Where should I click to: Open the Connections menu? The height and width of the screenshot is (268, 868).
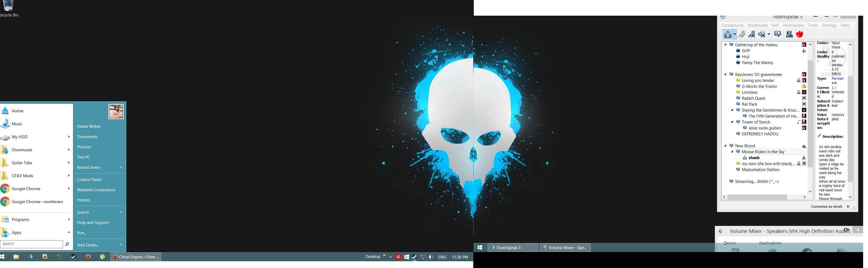[732, 26]
